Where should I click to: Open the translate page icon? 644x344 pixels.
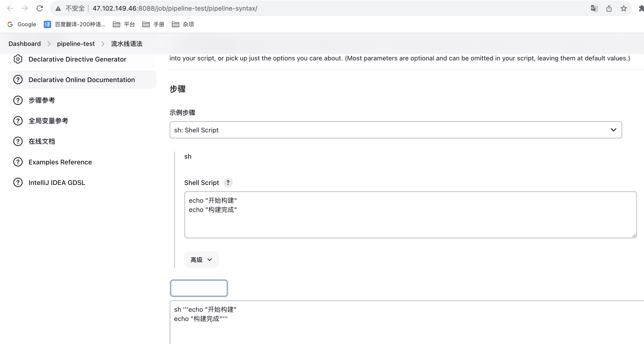[x=594, y=8]
